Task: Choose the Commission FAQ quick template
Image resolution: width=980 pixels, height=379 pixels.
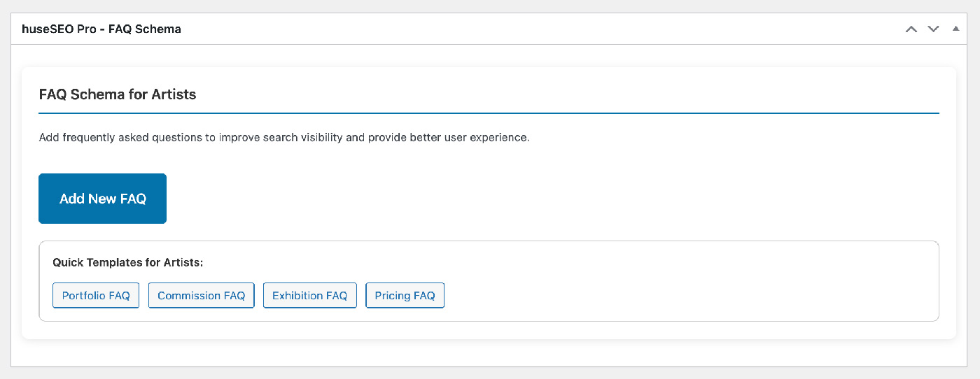Action: (x=201, y=295)
